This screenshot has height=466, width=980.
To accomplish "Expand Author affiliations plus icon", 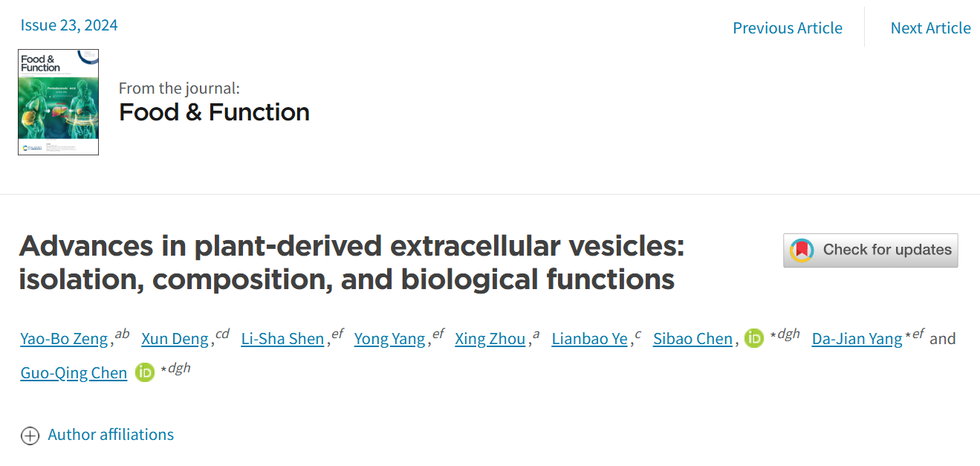I will click(x=30, y=436).
